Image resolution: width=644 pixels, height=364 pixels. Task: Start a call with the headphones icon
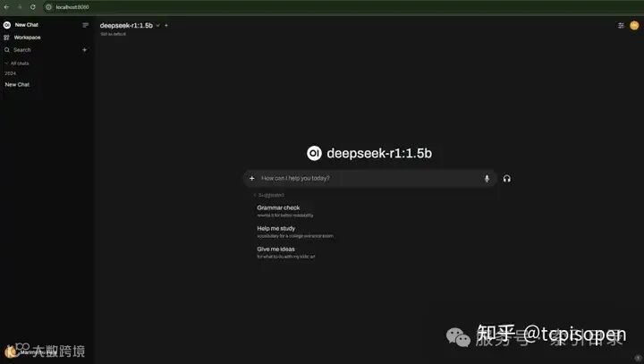[507, 178]
